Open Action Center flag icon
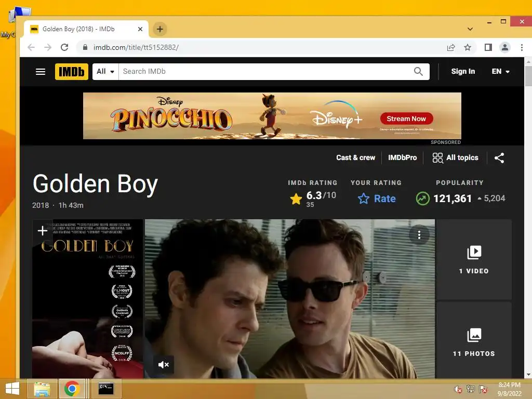This screenshot has height=399, width=532. 483,389
